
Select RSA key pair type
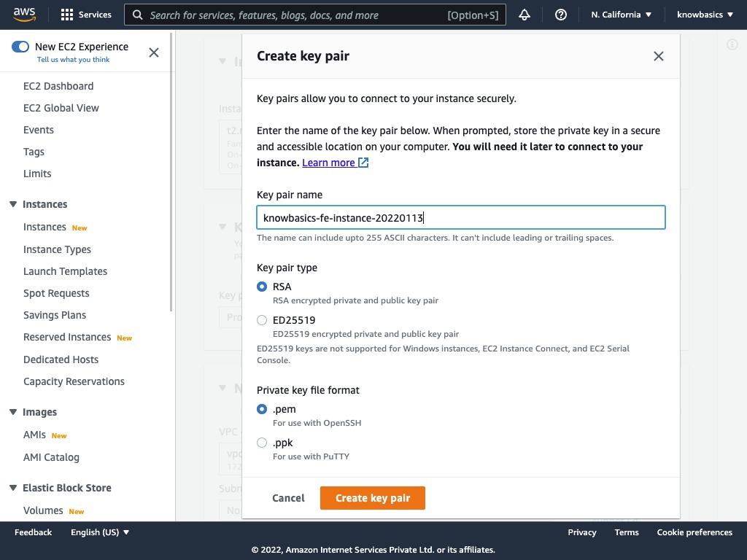tap(262, 287)
